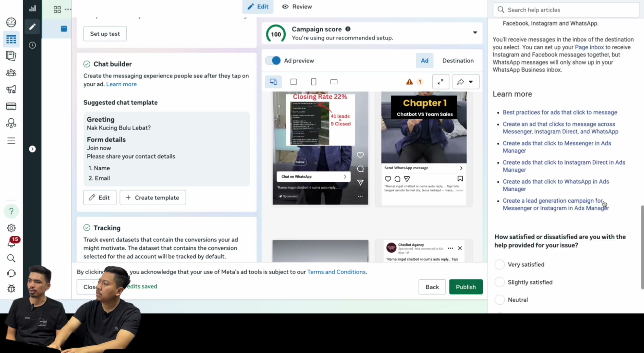The height and width of the screenshot is (353, 644).
Task: Expand the dark sidebar with arrow button
Action: click(x=32, y=149)
